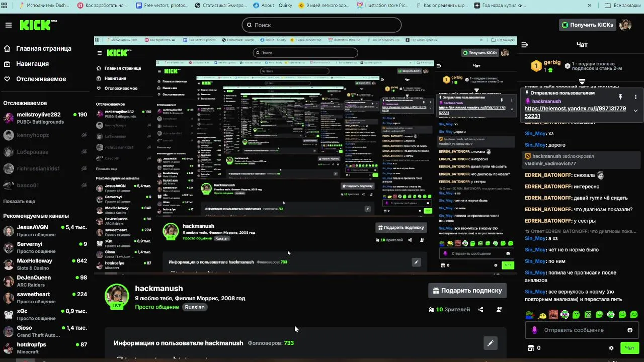Click the green KICK logo
The height and width of the screenshot is (362, 644).
pyautogui.click(x=38, y=25)
